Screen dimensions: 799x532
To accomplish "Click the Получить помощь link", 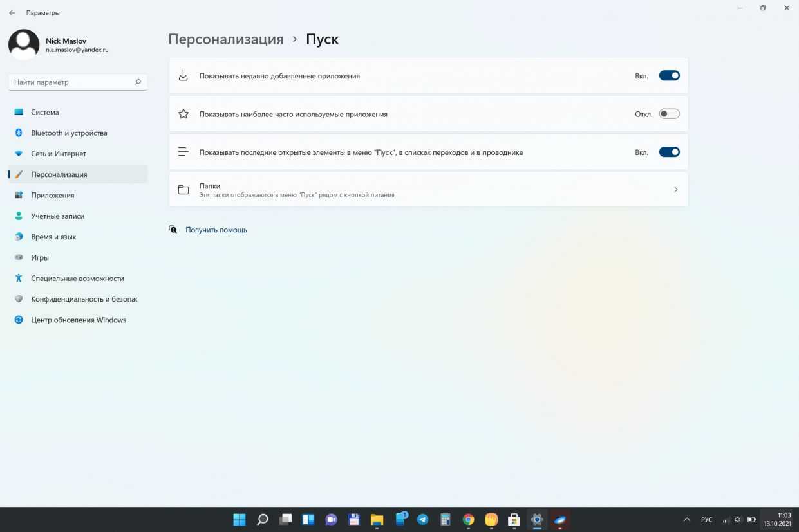I will (216, 230).
